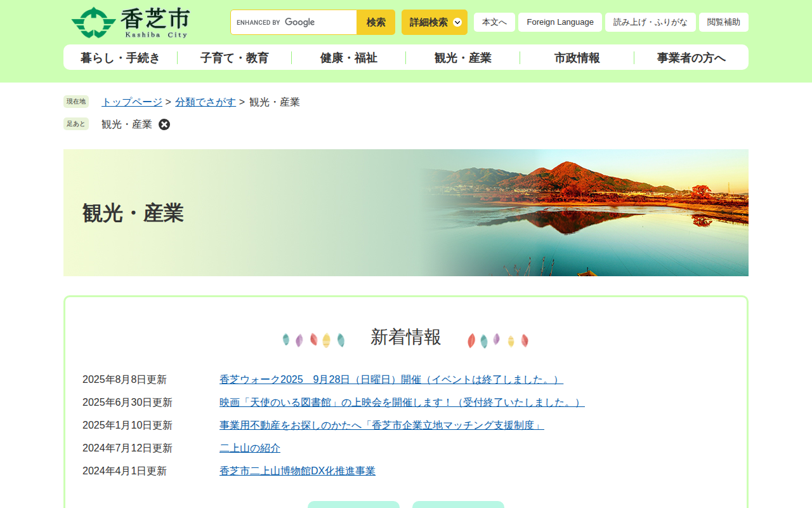Click the 2024年7月12日更新 date text
Screen dimensions: 812x508
pyautogui.click(x=128, y=448)
